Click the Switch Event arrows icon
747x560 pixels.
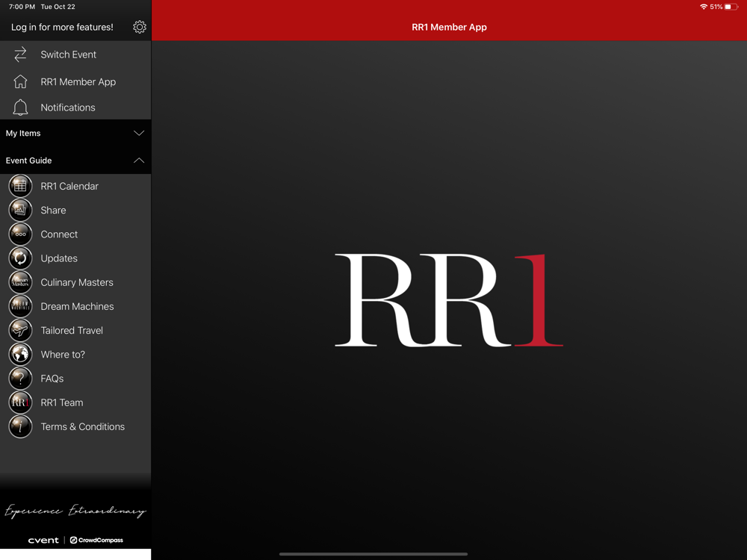[20, 55]
